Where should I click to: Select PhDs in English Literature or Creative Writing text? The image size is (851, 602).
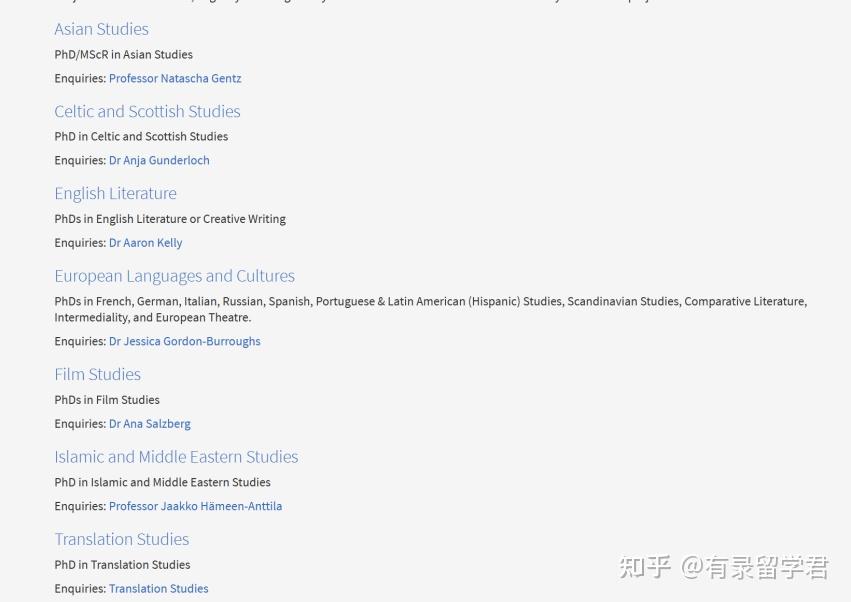170,219
